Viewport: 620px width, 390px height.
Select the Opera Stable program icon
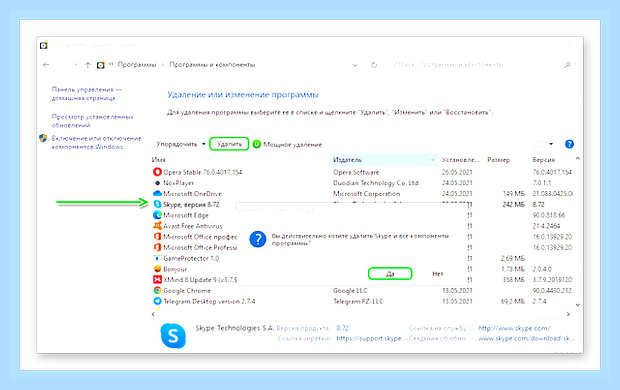[157, 172]
